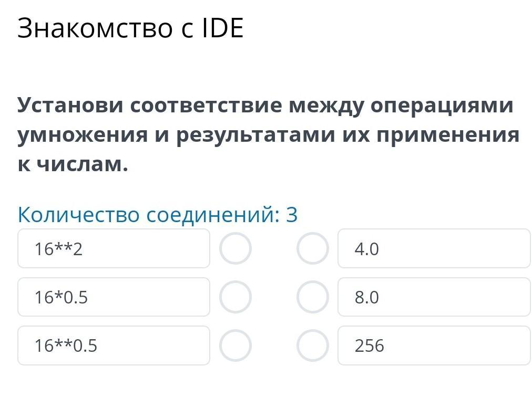This screenshot has width=532, height=398.
Task: Select the connector circle beside 16*0.5
Action: click(236, 297)
